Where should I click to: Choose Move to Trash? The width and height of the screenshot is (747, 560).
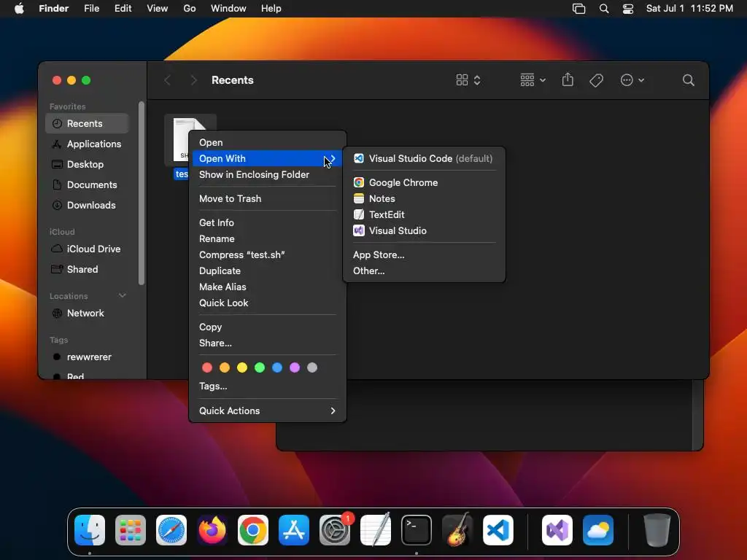tap(267, 198)
